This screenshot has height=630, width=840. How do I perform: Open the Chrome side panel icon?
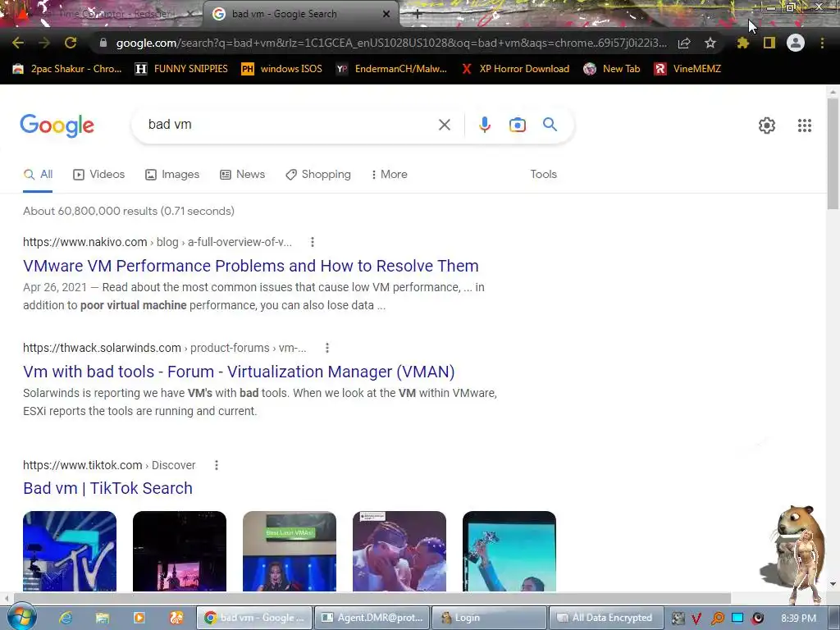pyautogui.click(x=769, y=43)
